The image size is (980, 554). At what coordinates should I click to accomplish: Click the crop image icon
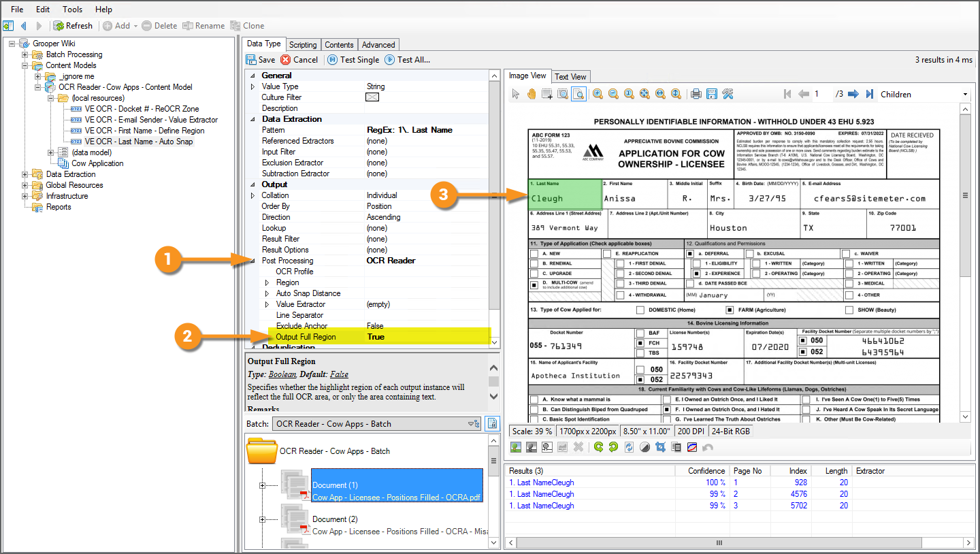659,447
